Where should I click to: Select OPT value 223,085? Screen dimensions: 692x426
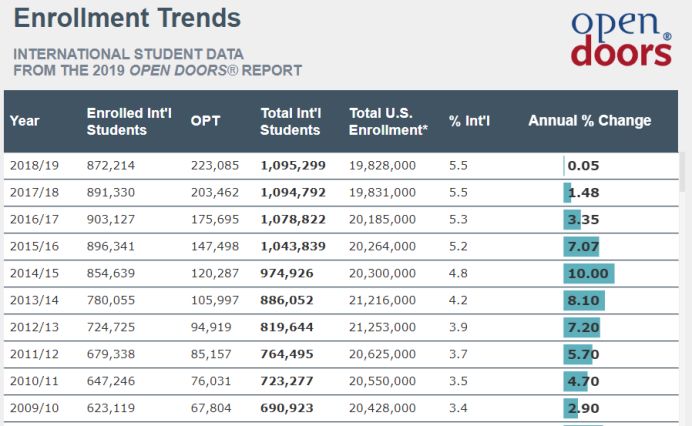215,166
